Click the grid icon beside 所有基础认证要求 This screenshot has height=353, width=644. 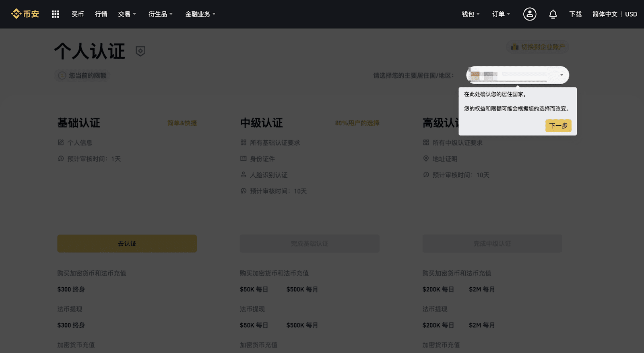click(244, 142)
